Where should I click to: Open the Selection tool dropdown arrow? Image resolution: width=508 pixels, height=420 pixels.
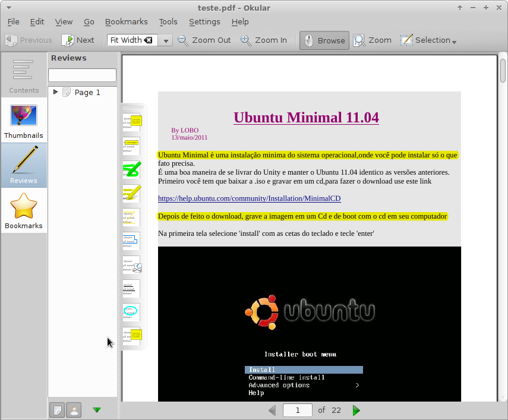point(454,42)
